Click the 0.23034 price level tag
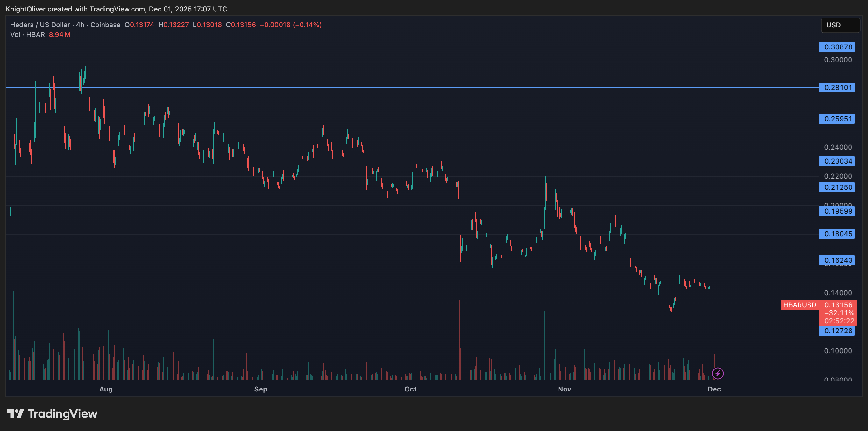This screenshot has height=431, width=868. pyautogui.click(x=837, y=161)
